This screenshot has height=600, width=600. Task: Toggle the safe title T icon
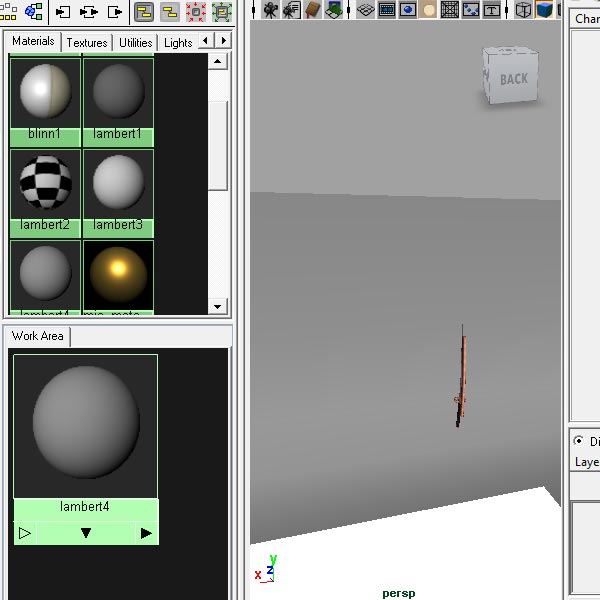click(x=492, y=10)
